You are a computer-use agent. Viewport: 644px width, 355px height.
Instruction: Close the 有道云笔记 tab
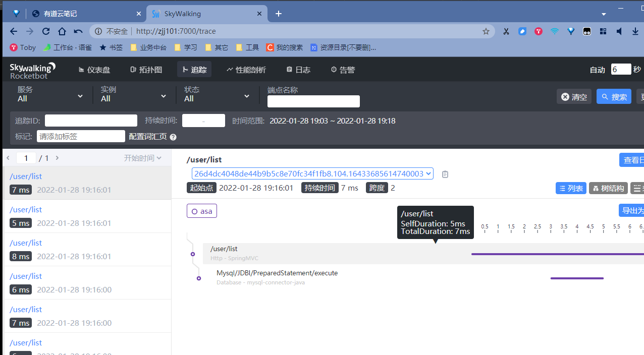(139, 14)
